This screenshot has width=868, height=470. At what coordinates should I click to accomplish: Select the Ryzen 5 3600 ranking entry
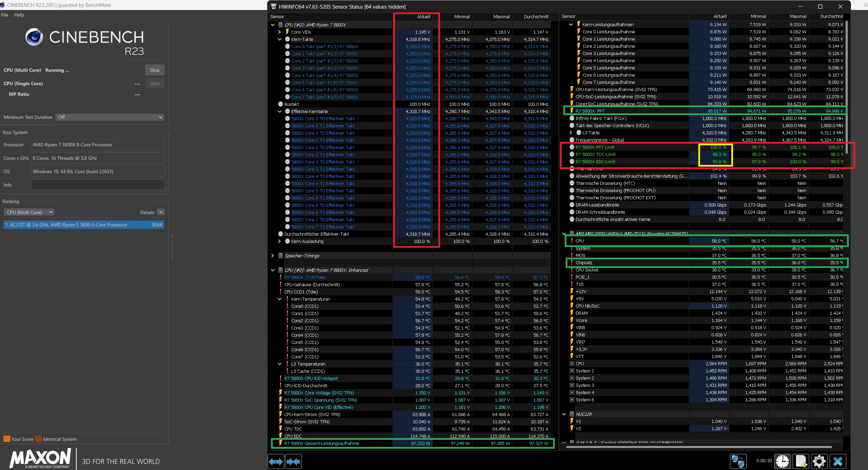point(83,225)
